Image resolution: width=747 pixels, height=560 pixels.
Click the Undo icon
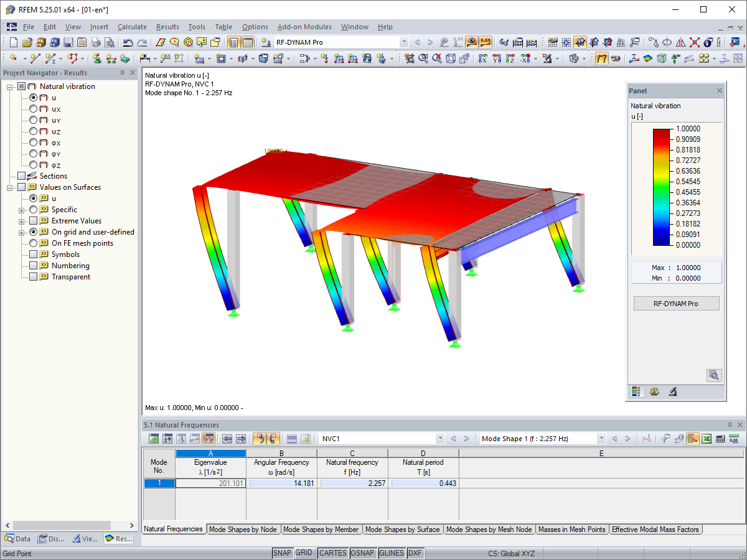click(x=128, y=42)
